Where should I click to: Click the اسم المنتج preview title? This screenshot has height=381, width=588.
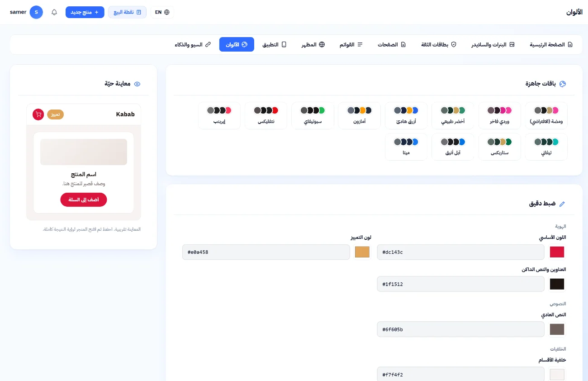click(x=84, y=174)
